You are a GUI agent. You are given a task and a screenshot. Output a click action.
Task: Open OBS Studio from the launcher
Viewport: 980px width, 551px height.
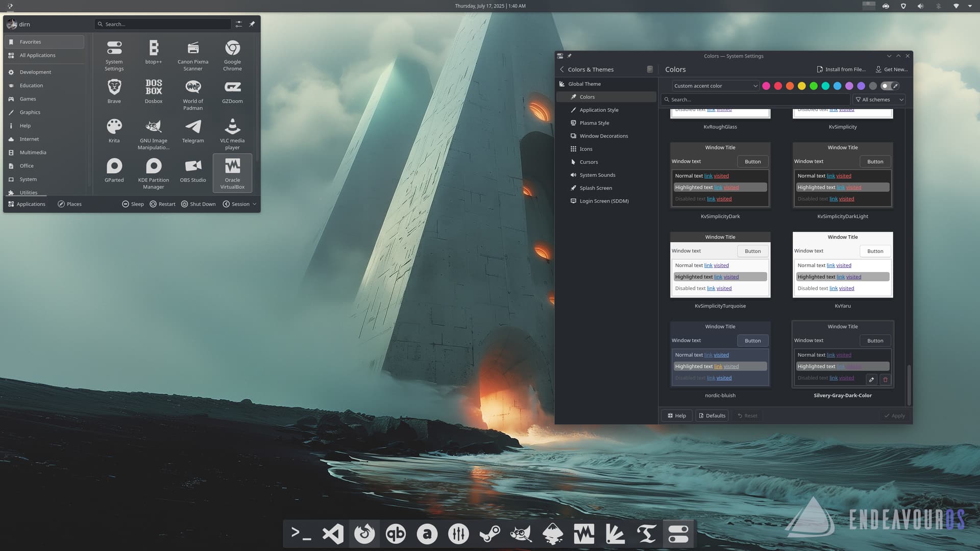pos(193,170)
